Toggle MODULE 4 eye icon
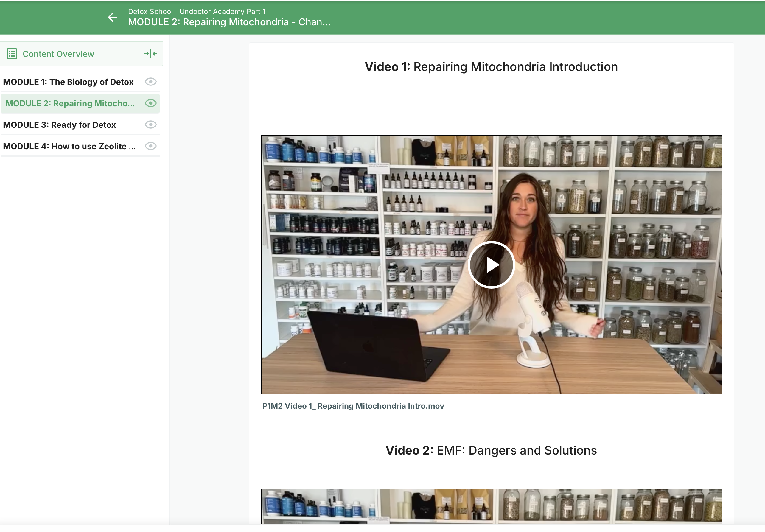The width and height of the screenshot is (765, 532). 151,146
